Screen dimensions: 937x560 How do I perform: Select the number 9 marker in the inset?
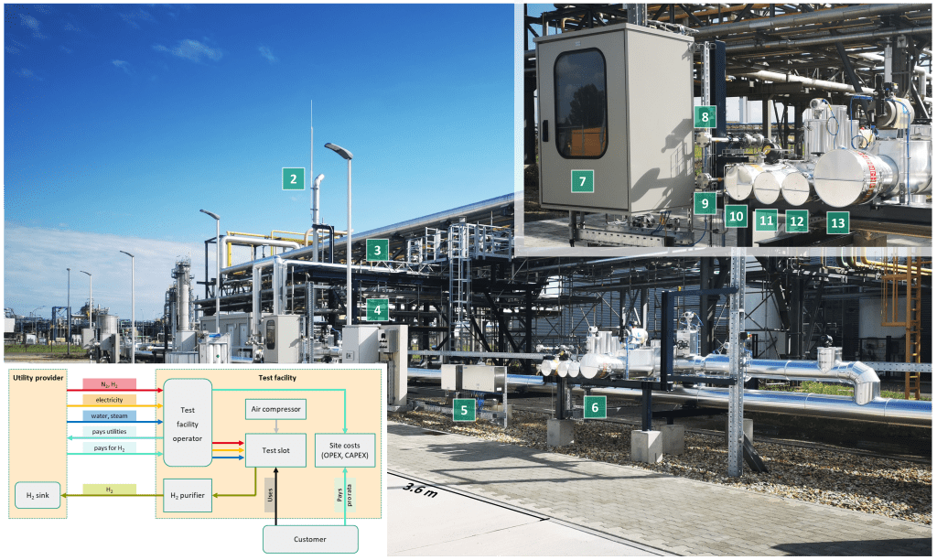pos(703,203)
